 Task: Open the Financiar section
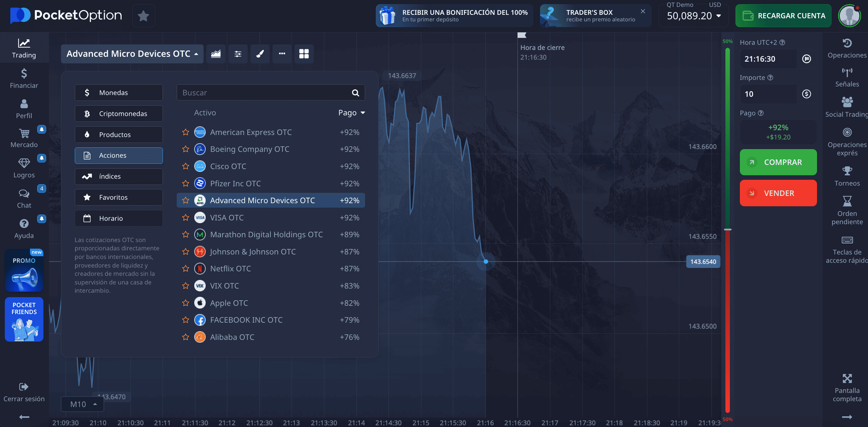(24, 79)
